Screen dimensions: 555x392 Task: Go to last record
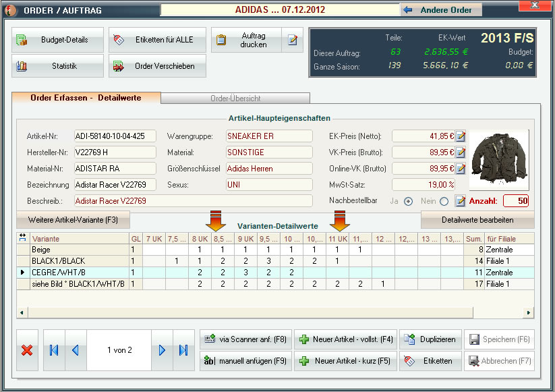(x=183, y=350)
